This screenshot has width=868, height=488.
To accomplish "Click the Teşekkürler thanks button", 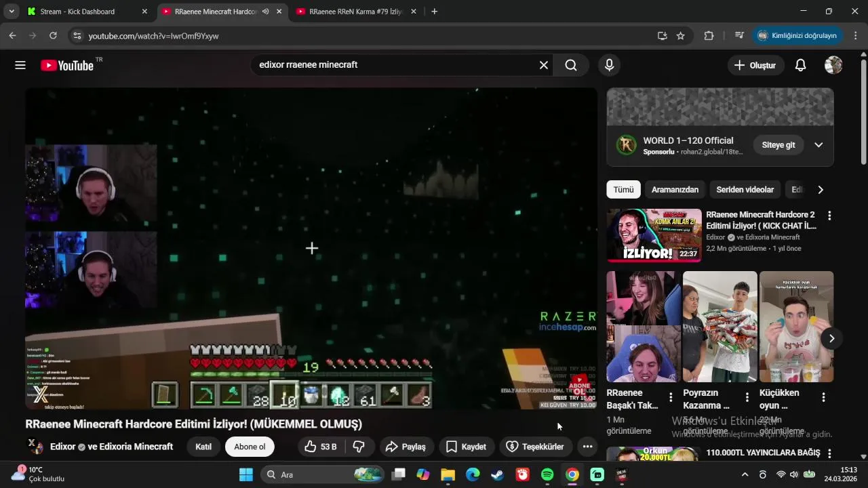I will click(x=535, y=447).
